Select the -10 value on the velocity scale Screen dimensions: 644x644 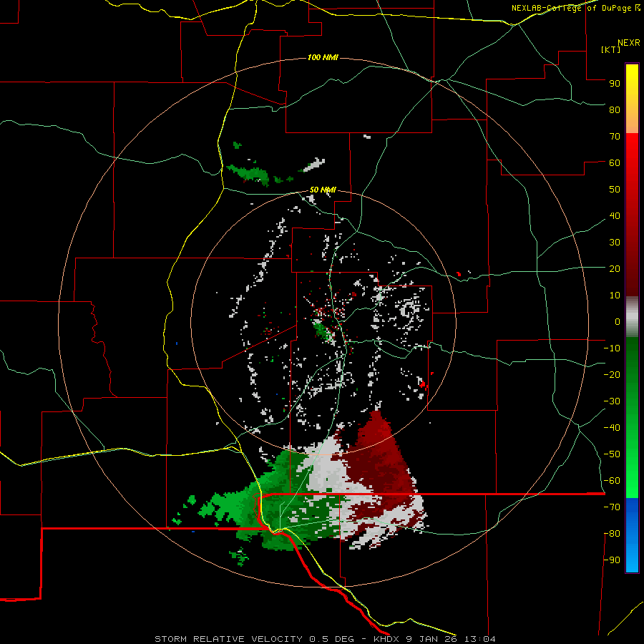point(612,348)
